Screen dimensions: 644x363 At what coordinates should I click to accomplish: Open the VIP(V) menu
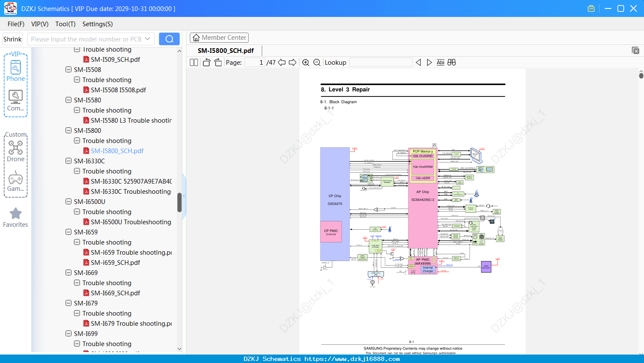tap(40, 24)
